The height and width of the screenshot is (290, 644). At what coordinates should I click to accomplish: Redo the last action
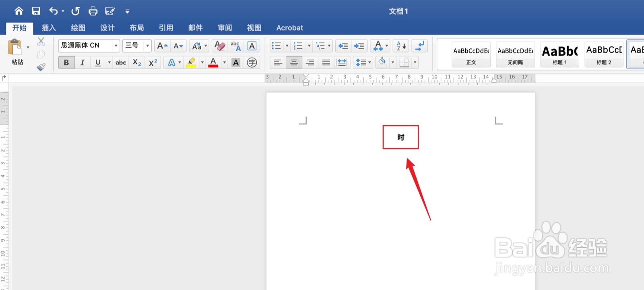(76, 11)
